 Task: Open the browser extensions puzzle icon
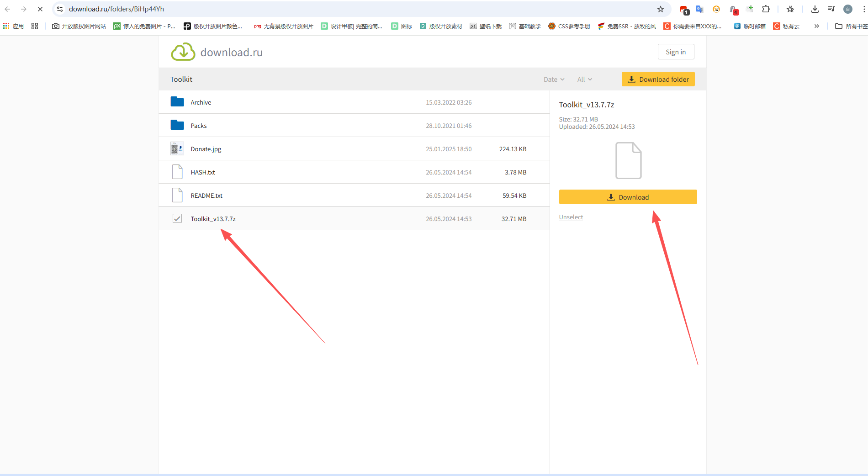[x=766, y=9]
